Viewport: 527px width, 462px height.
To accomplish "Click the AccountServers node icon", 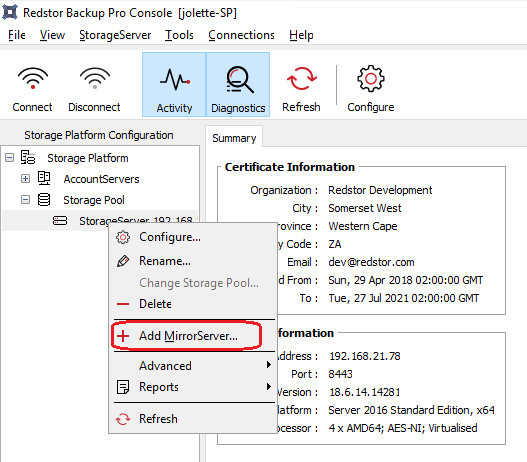I will click(44, 178).
